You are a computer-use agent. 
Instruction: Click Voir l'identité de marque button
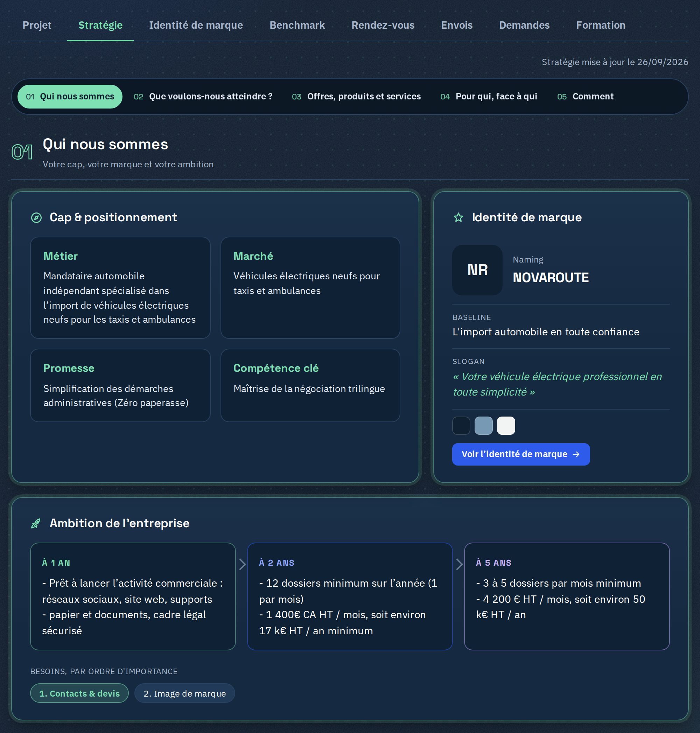(521, 454)
